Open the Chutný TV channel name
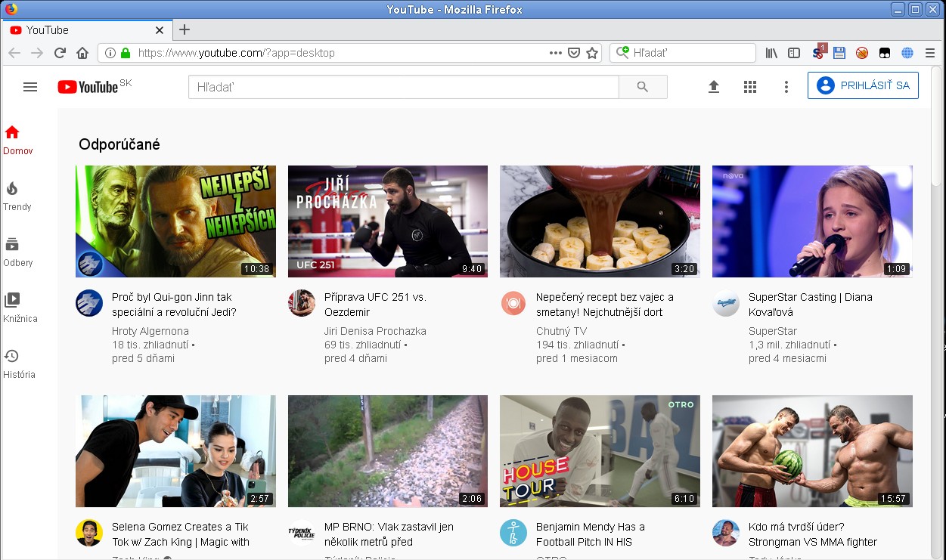 click(561, 331)
